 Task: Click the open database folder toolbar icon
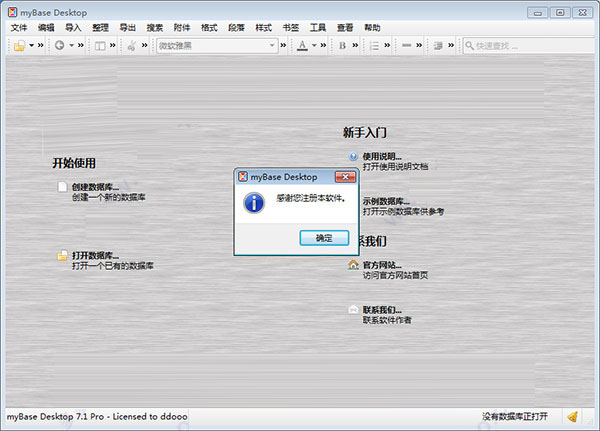pos(19,46)
